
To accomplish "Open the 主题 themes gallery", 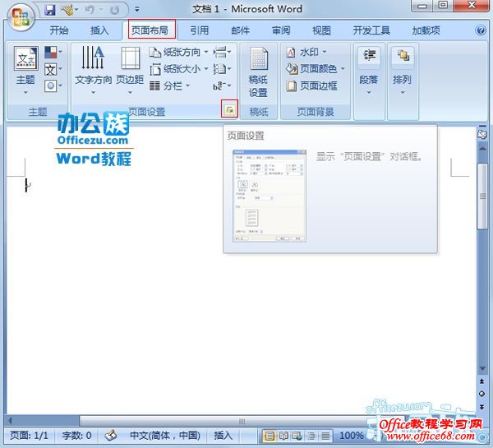I will coord(25,71).
